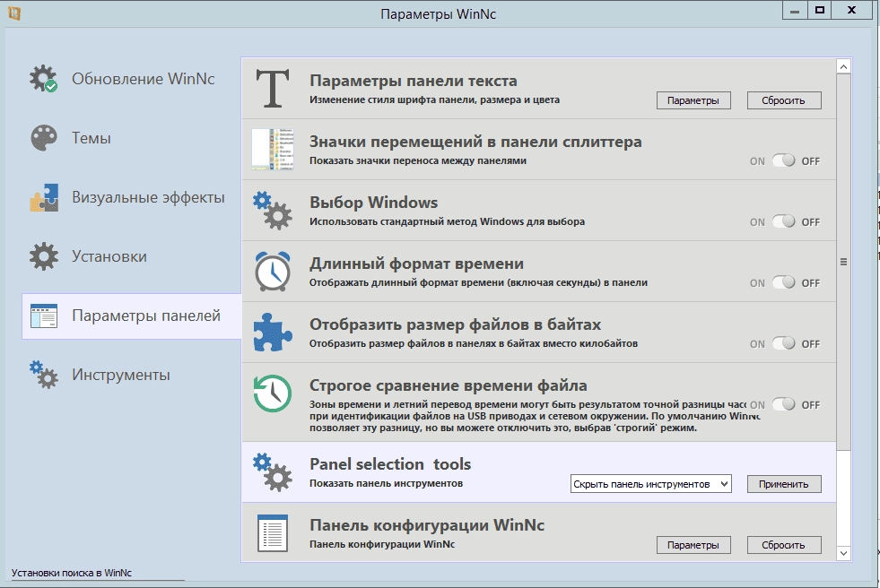Click the scrollbar down arrow
The image size is (880, 588).
point(843,553)
